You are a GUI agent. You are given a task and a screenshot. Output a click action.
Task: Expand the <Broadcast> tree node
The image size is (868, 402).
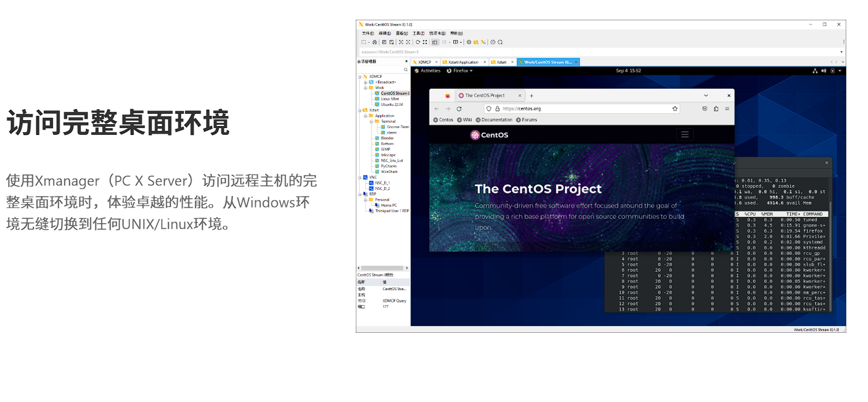pyautogui.click(x=365, y=82)
